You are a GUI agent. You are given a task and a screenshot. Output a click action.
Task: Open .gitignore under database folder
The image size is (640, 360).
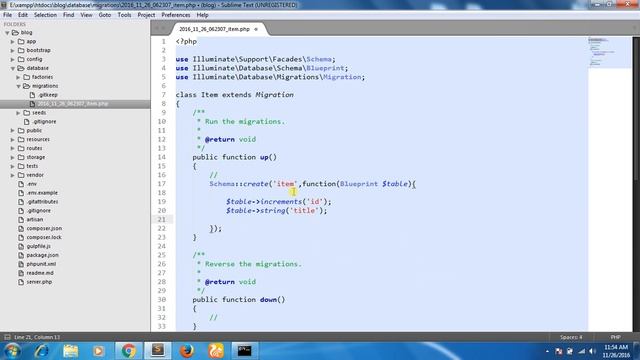coord(44,122)
